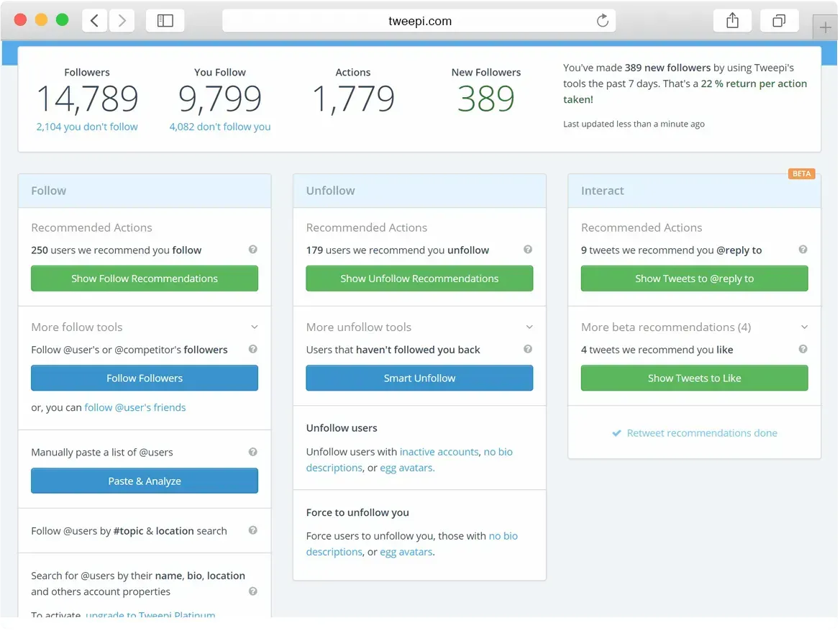Click the Safari share icon
Viewport: 840px width, 631px height.
pyautogui.click(x=732, y=21)
